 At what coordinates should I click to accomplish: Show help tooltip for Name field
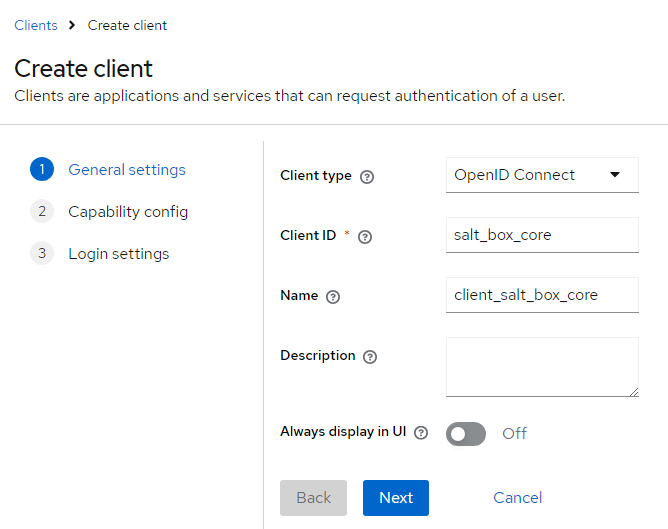pos(333,297)
